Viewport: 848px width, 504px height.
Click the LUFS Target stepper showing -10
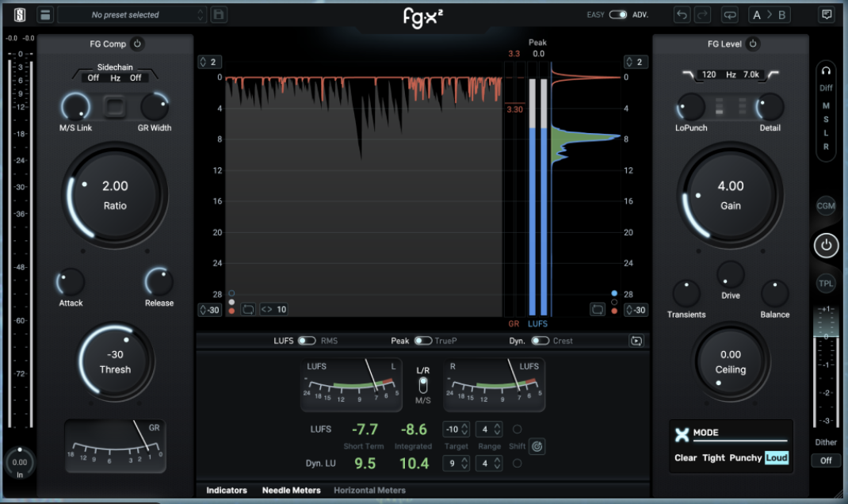pyautogui.click(x=456, y=430)
